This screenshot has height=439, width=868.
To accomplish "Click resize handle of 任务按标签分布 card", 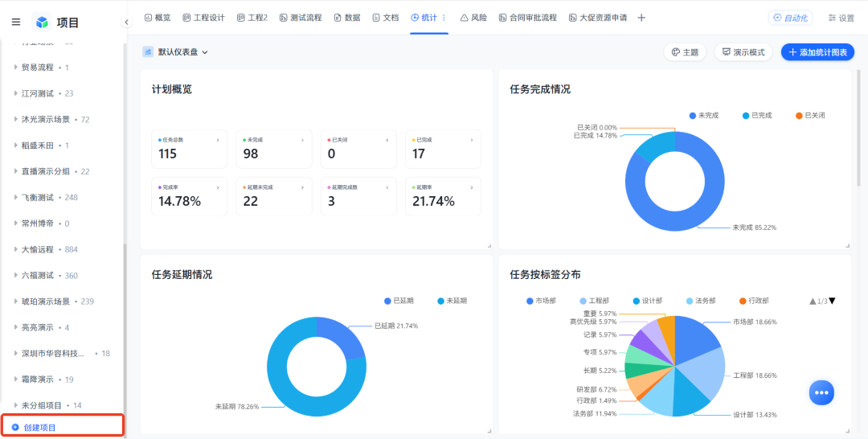I will (x=847, y=430).
